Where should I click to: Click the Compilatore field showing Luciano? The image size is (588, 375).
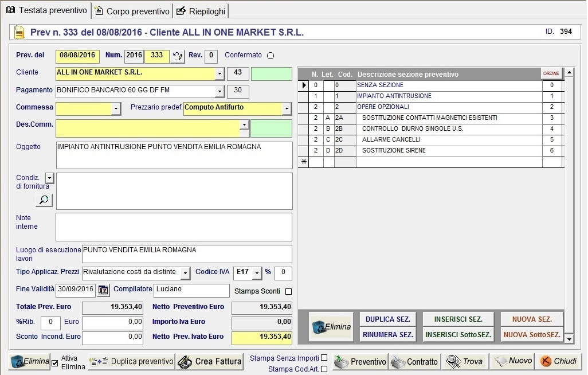(x=191, y=290)
